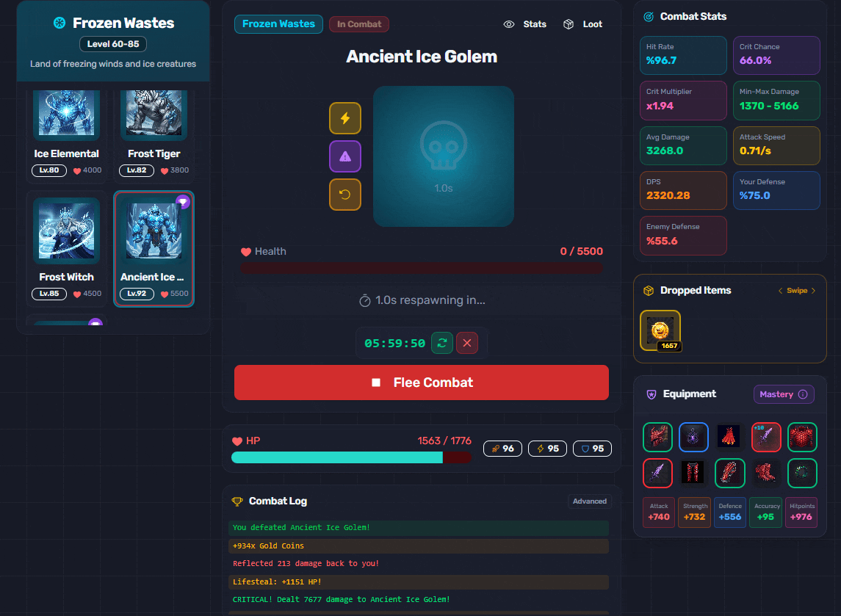Select the Frozen Wastes tab
This screenshot has width=841, height=616.
point(278,24)
